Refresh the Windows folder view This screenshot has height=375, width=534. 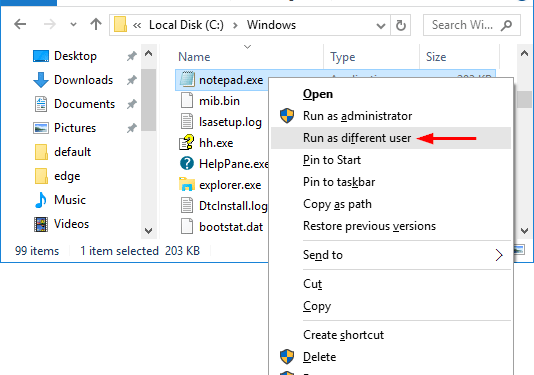coord(400,25)
